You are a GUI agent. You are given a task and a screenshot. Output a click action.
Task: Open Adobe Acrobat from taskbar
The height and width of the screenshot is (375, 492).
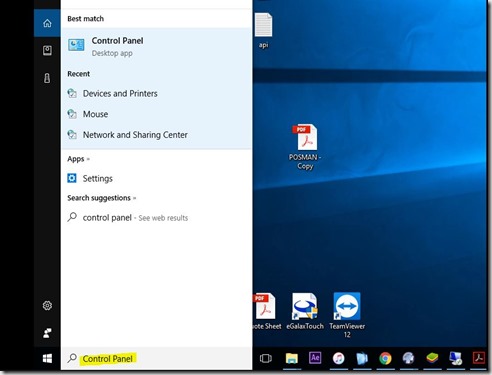(x=479, y=358)
